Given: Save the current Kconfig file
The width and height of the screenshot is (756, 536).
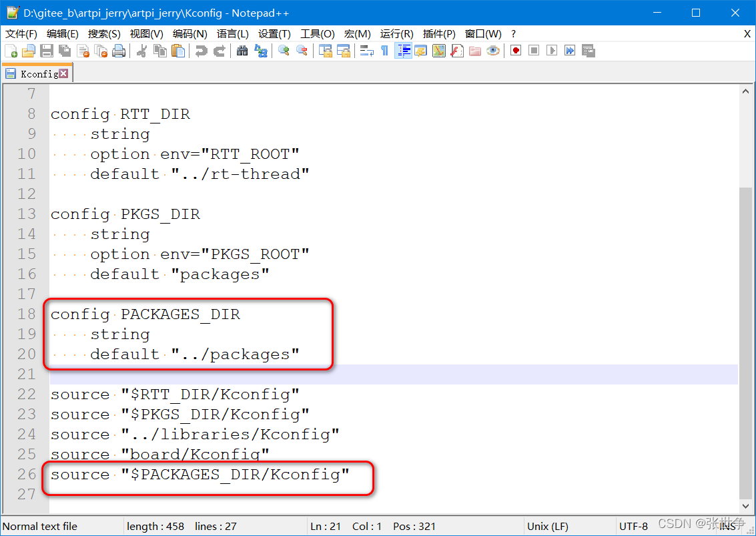Looking at the screenshot, I should [x=47, y=51].
